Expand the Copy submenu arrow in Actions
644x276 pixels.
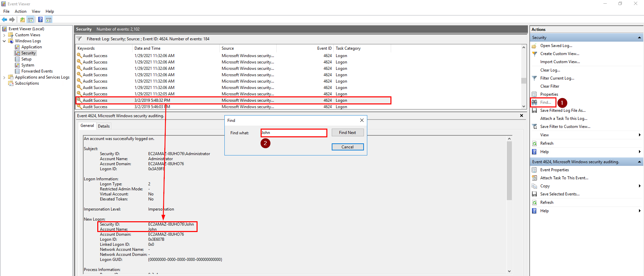coord(639,186)
